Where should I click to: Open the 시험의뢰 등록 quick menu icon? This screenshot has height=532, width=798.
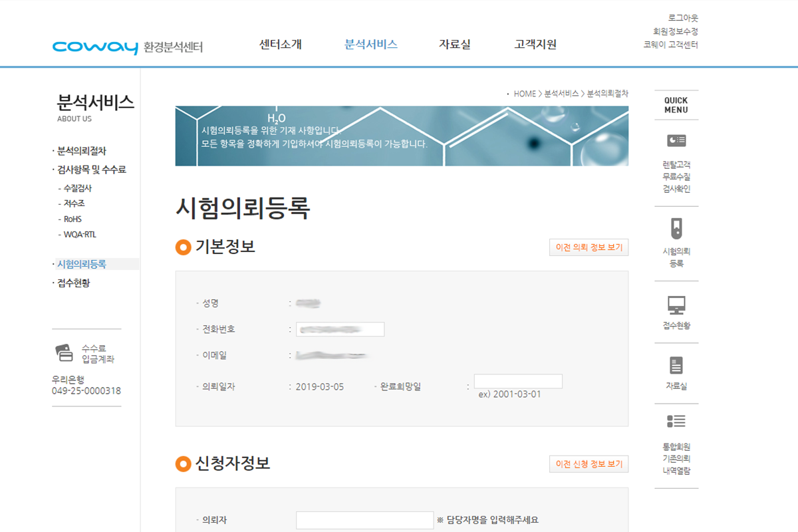point(676,229)
